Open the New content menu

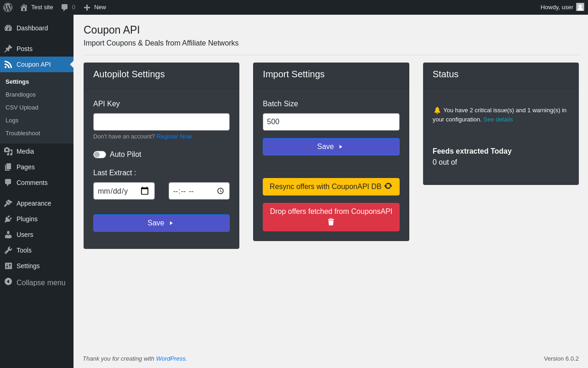click(95, 7)
